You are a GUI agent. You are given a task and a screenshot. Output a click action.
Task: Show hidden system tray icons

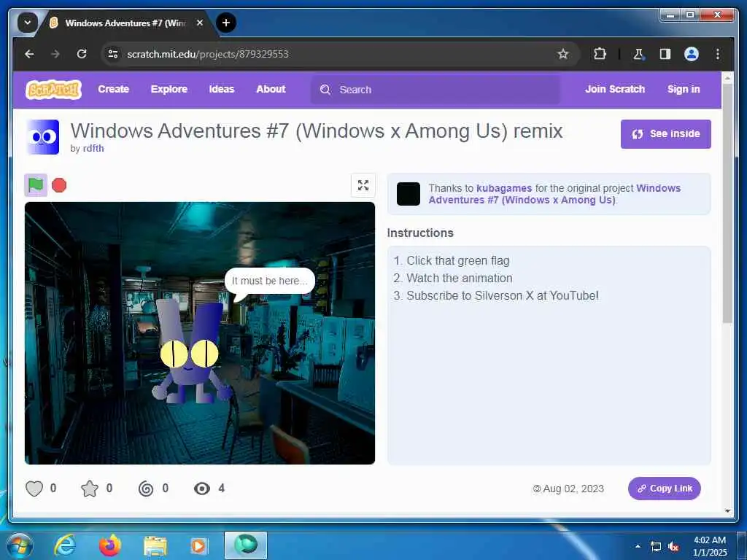[x=638, y=546]
